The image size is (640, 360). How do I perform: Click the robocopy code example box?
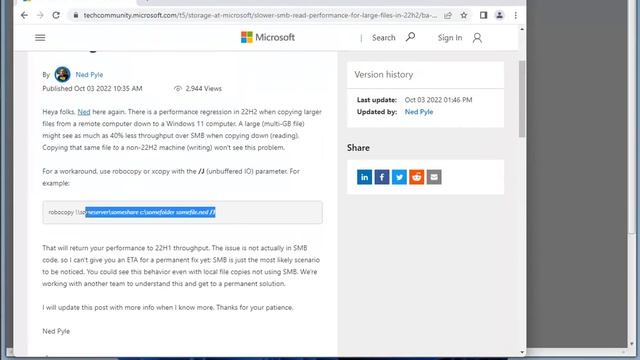point(182,212)
